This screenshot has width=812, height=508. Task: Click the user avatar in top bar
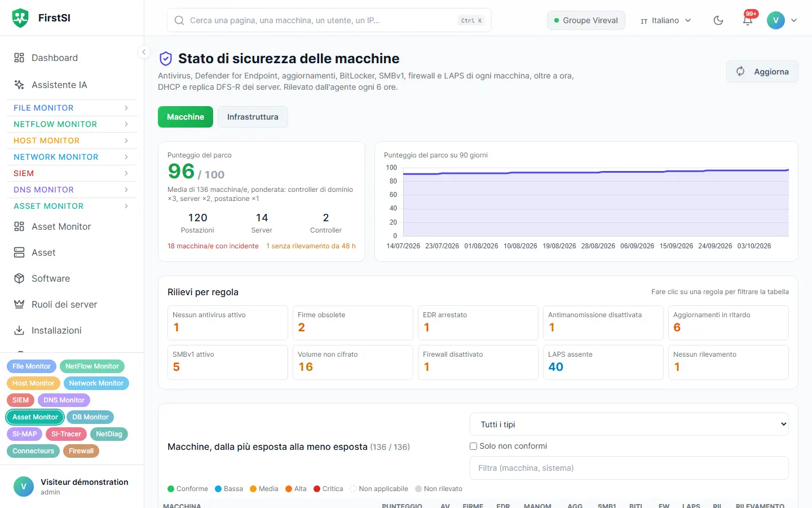click(x=776, y=20)
